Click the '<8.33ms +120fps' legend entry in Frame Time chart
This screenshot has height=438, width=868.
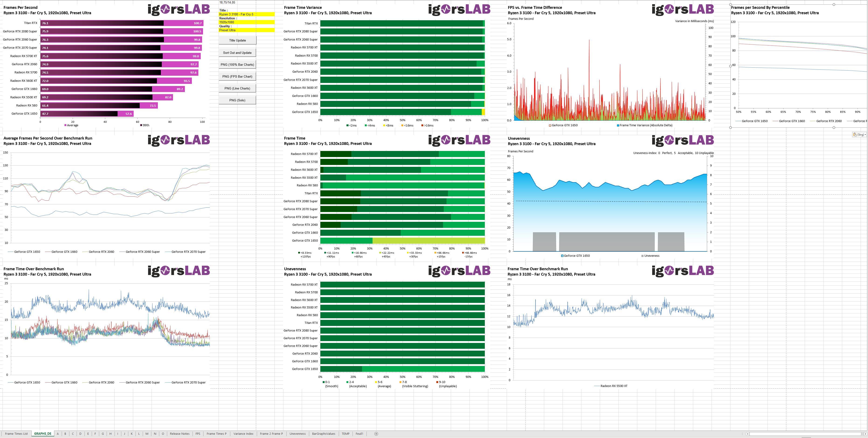point(305,255)
